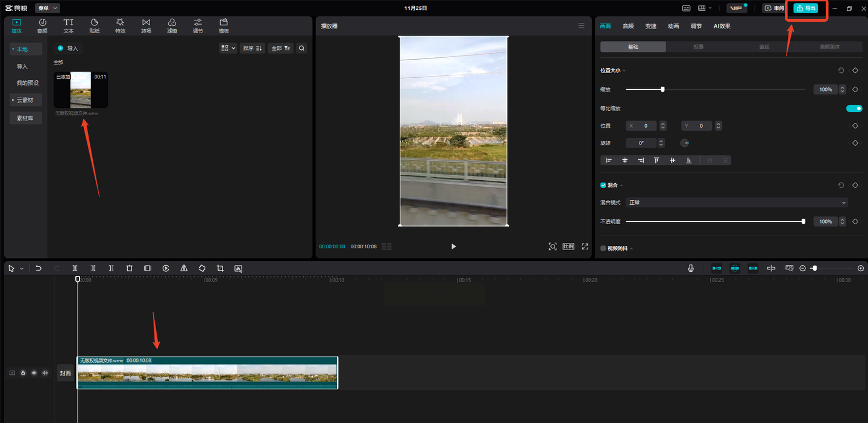Open the 混合模式 blend mode dropdown
Screen dimensions: 868x423
click(x=737, y=202)
